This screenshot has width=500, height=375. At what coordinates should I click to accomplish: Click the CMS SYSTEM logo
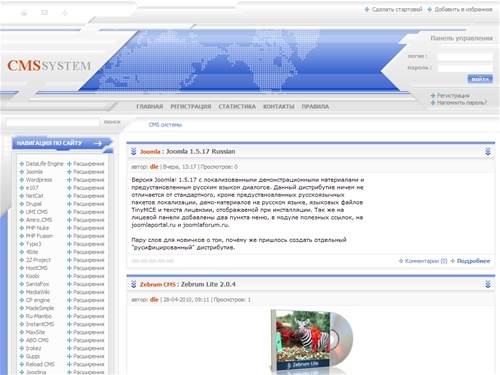(49, 65)
